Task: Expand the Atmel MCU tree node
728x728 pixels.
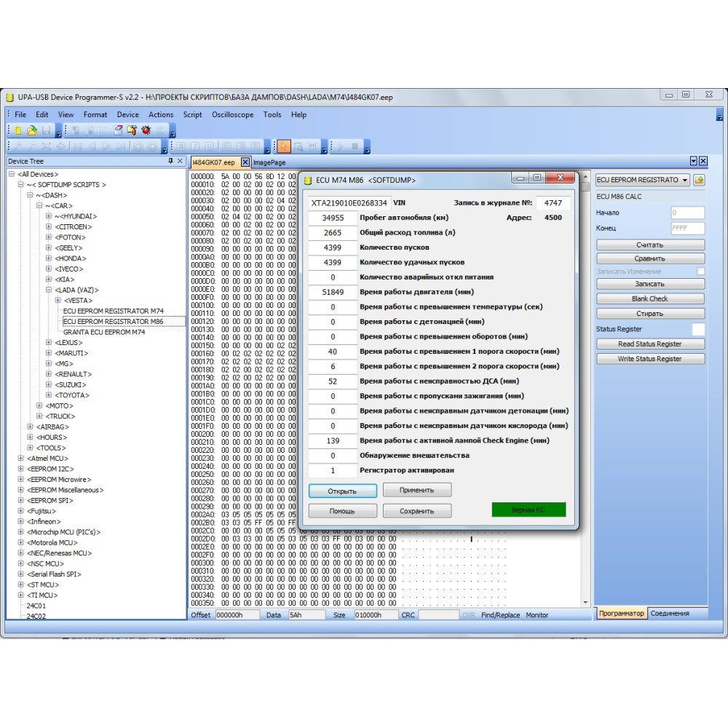Action: click(21, 458)
